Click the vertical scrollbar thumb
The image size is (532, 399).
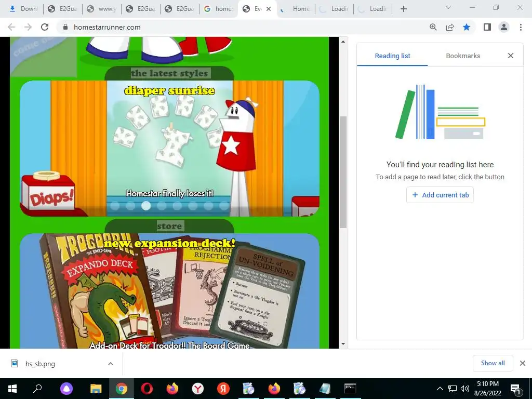click(343, 172)
